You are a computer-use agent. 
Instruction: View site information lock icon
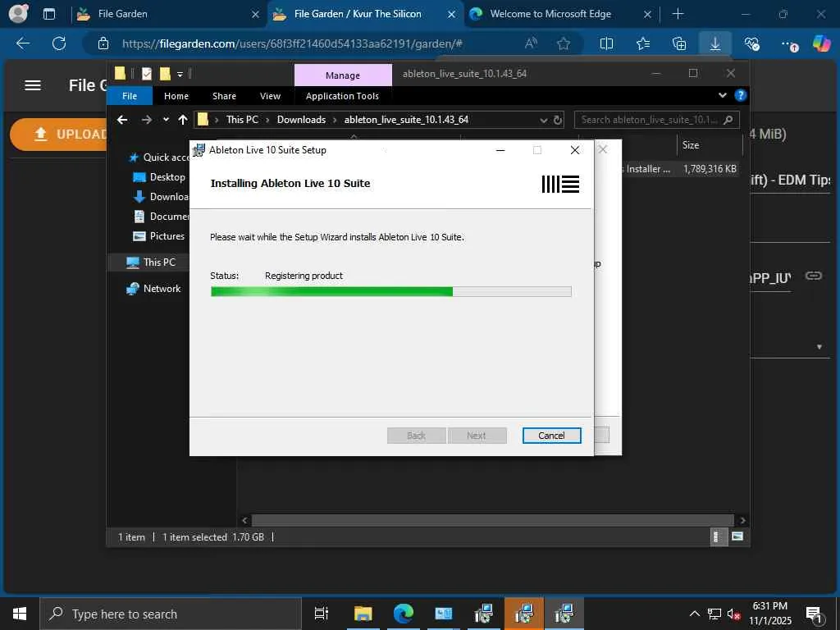click(103, 44)
